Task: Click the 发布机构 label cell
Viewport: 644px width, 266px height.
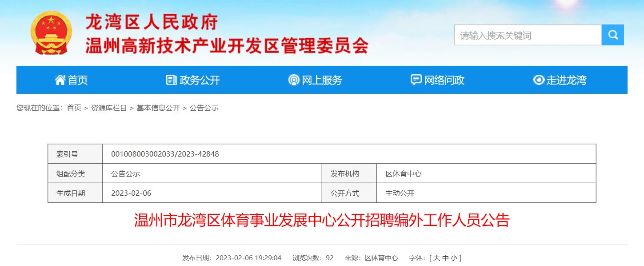Action: [349, 173]
